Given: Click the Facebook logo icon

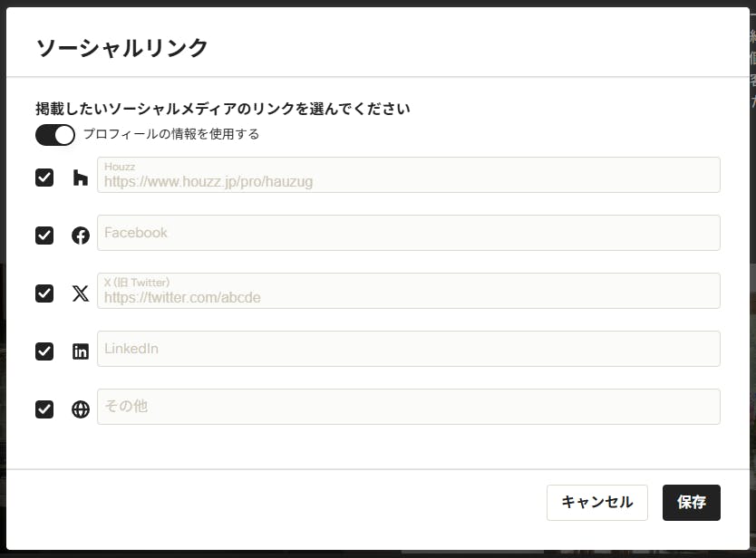Looking at the screenshot, I should (81, 236).
